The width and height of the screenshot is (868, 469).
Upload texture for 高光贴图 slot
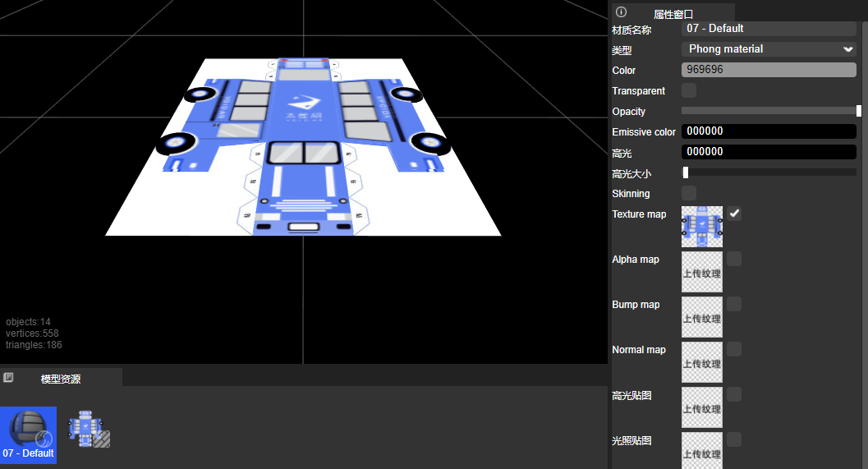click(702, 407)
